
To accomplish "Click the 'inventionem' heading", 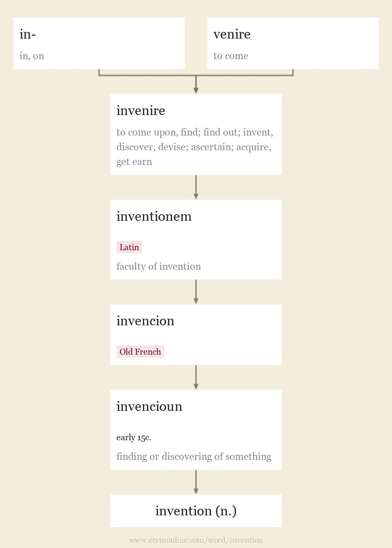I will point(154,216).
